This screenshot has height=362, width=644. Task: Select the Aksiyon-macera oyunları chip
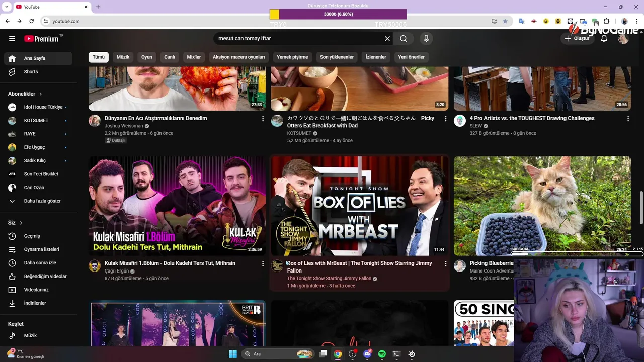tap(238, 57)
